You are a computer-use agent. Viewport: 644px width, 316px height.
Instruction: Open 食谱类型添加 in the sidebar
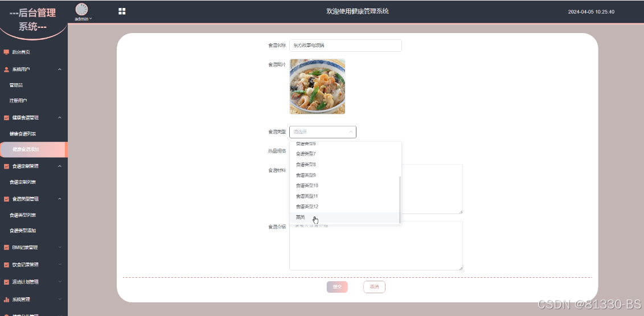click(x=23, y=231)
